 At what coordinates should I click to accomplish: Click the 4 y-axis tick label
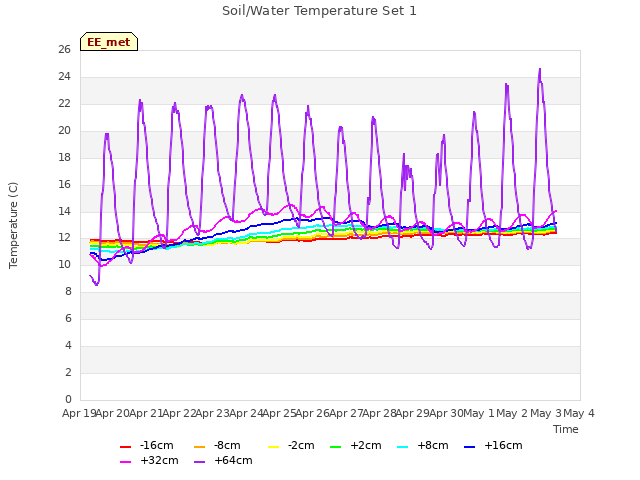click(68, 345)
